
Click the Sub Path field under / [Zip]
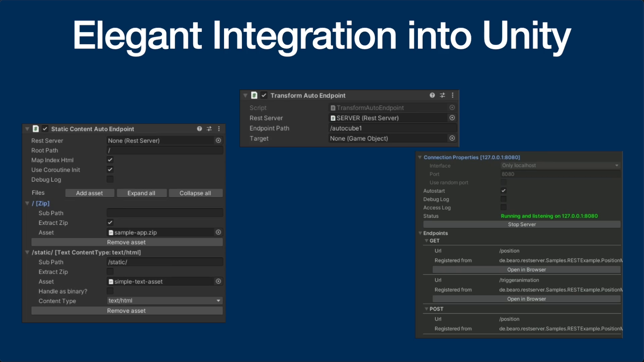click(165, 213)
